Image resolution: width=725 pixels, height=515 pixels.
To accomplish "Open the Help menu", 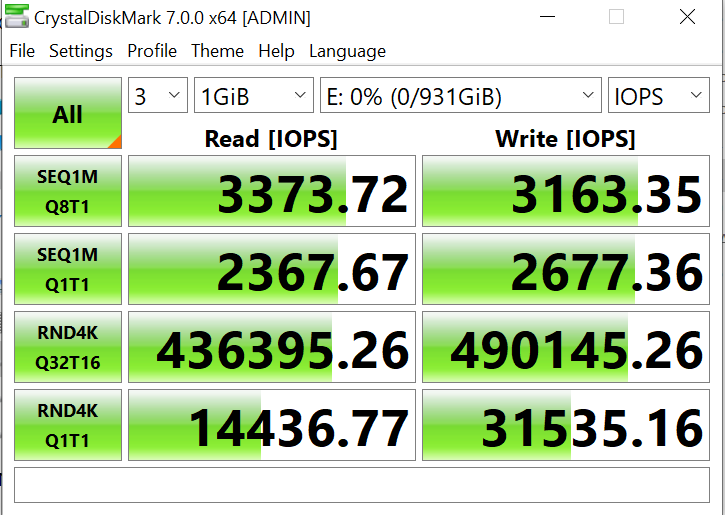I will point(276,51).
